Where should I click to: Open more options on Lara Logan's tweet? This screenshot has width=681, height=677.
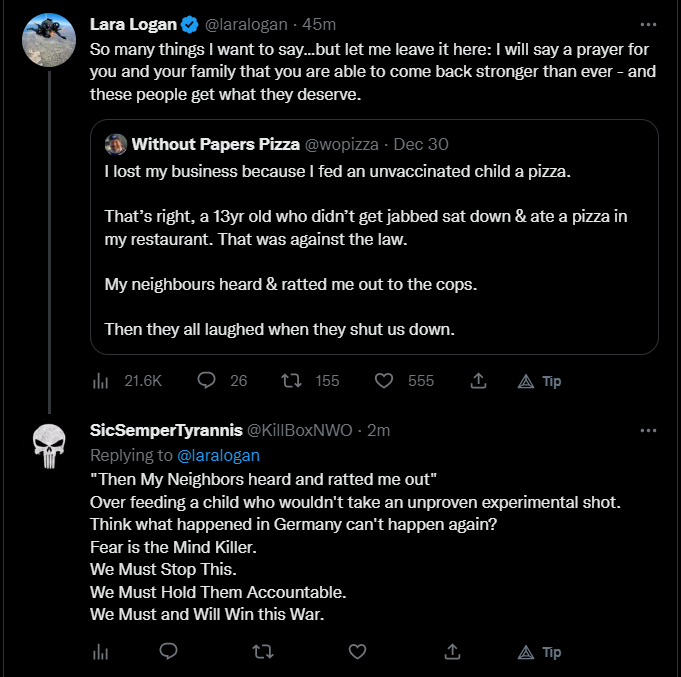pyautogui.click(x=648, y=23)
